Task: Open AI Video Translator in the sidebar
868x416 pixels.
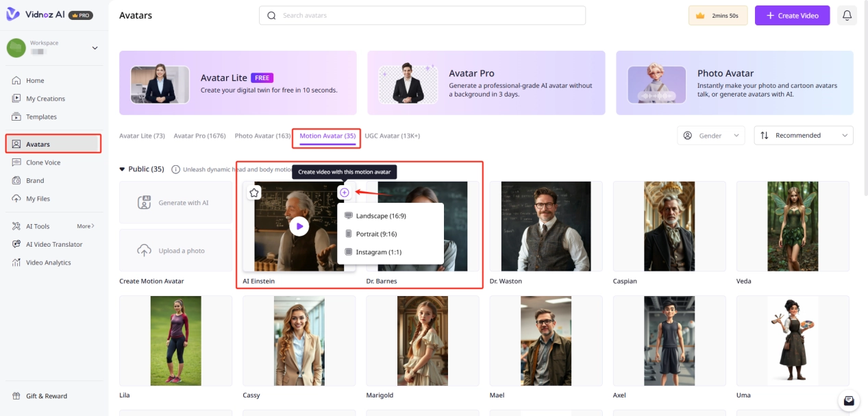Action: (x=53, y=244)
